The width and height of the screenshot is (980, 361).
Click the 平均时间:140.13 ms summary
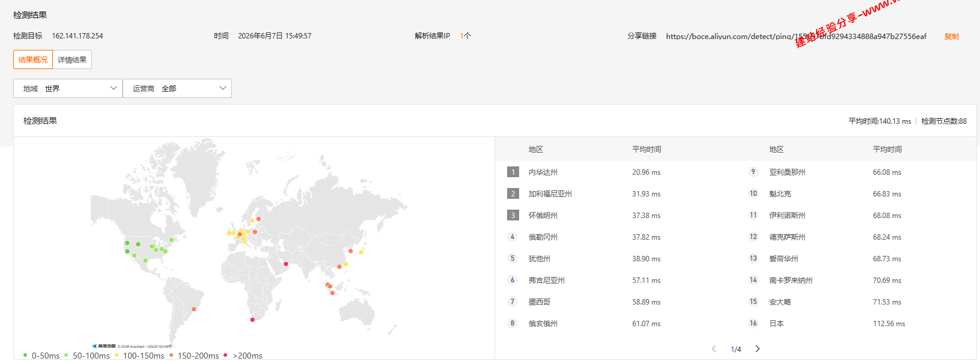coord(880,121)
